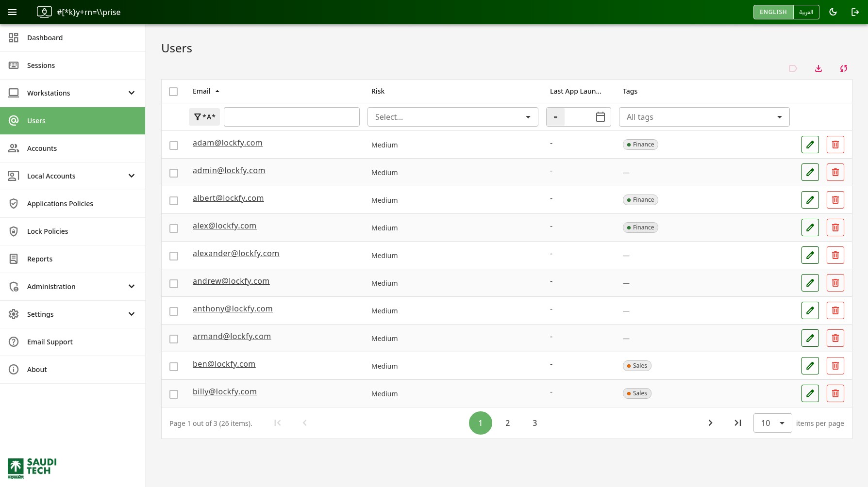This screenshot has height=487, width=868.
Task: Go to page 2 of users
Action: 508,423
